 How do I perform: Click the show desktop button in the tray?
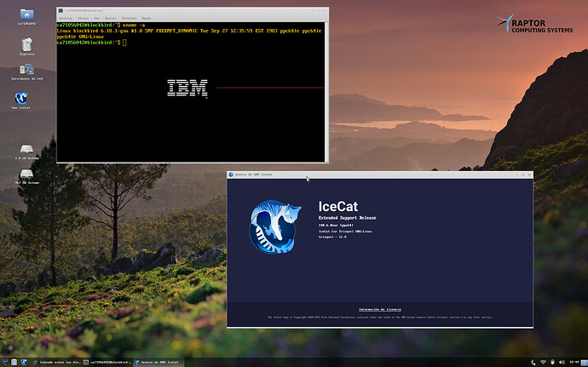[585, 362]
